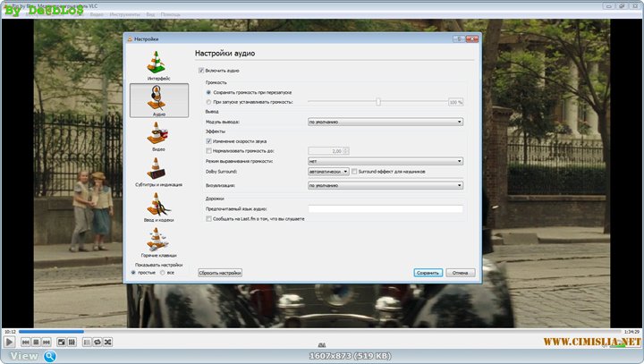Expand the Визуализация dropdown
The height and width of the screenshot is (364, 644).
click(x=385, y=185)
